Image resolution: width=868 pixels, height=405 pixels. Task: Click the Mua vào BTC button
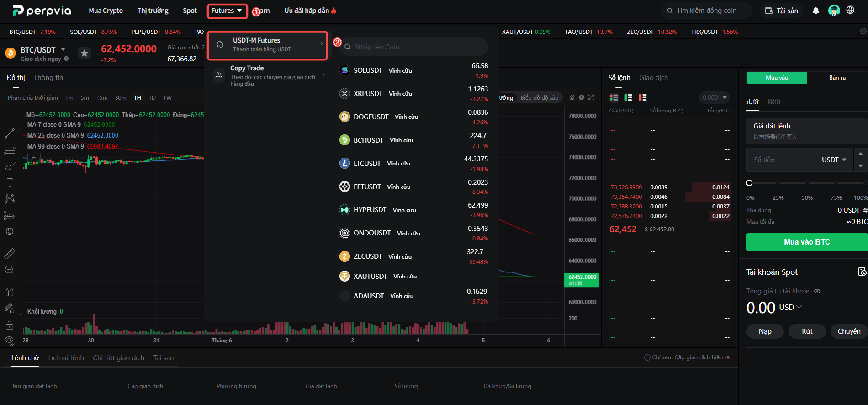[807, 242]
